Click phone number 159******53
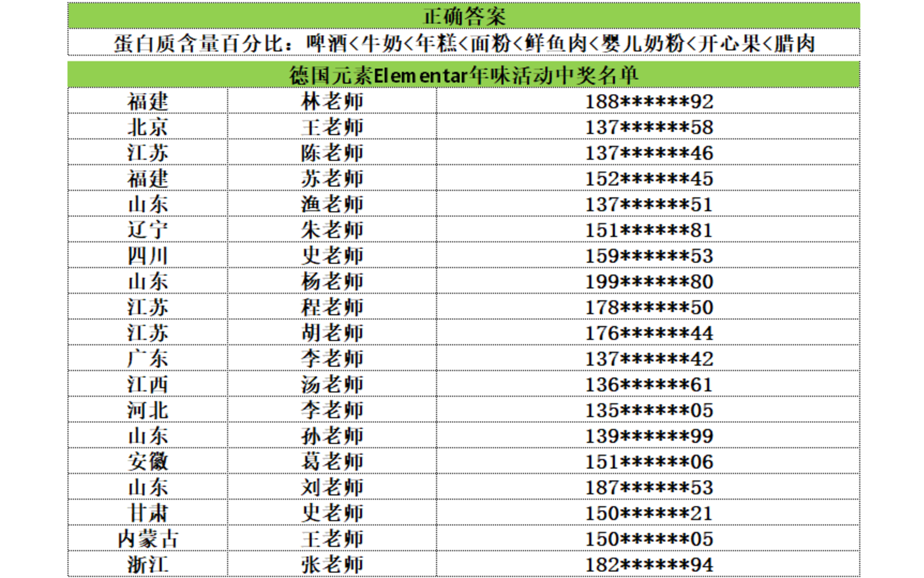924x578 pixels. [648, 256]
